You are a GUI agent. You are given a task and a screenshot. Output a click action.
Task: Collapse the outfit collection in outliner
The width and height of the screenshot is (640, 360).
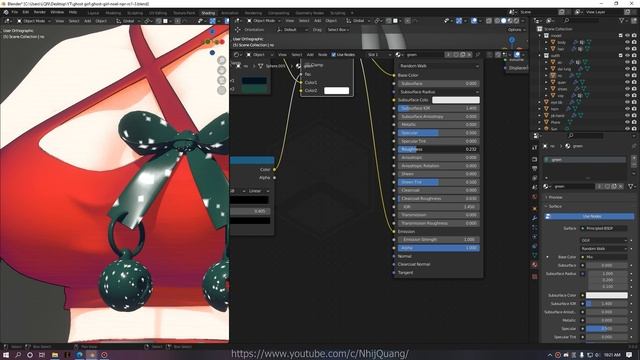point(540,56)
